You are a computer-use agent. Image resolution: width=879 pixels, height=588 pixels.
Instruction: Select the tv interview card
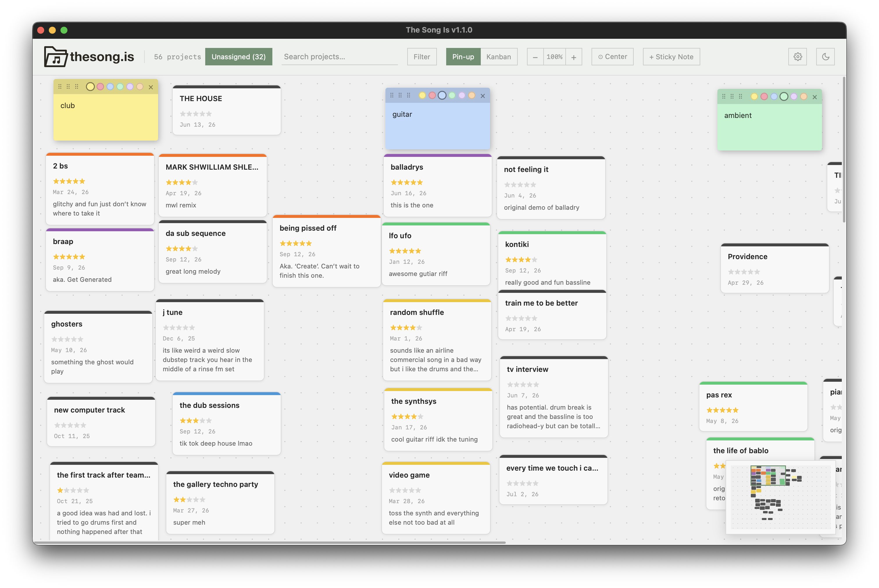(554, 397)
